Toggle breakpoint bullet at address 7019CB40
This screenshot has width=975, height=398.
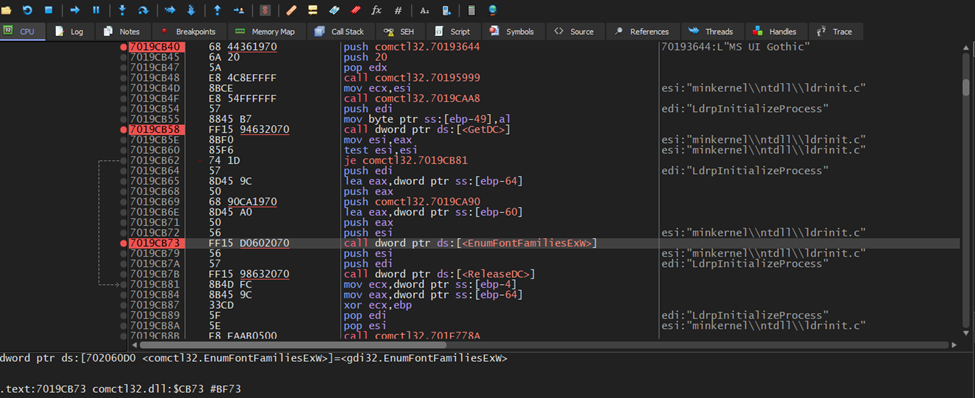124,47
